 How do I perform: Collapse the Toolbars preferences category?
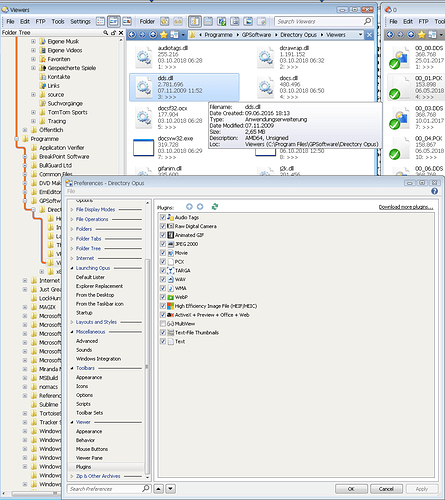[72, 368]
